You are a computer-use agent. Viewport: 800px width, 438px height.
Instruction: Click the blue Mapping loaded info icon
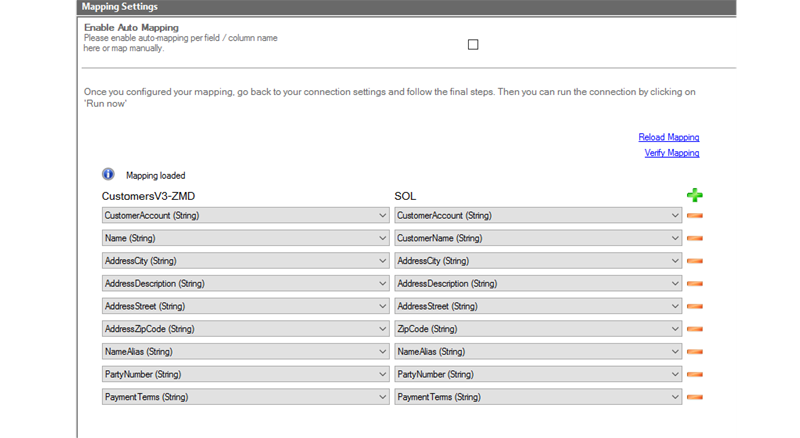point(109,174)
